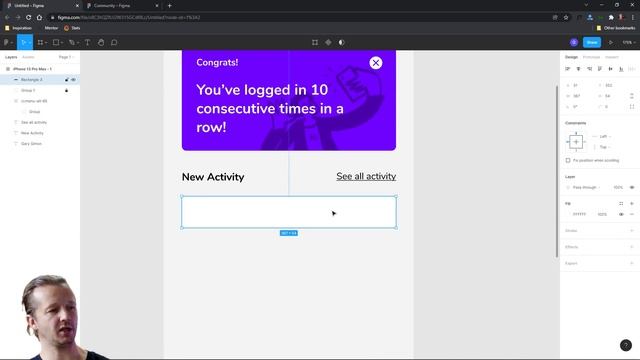
Task: Open fill styles icon
Action: coord(621,203)
